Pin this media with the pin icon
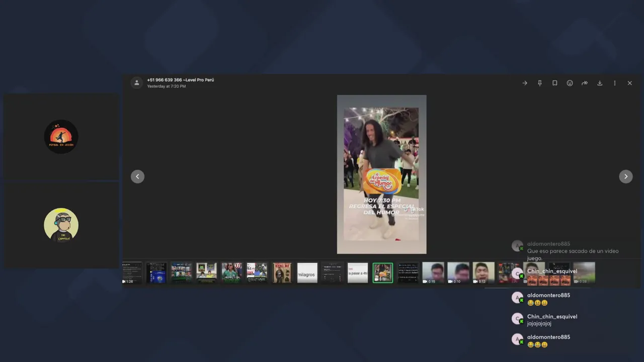This screenshot has height=362, width=644. click(540, 83)
